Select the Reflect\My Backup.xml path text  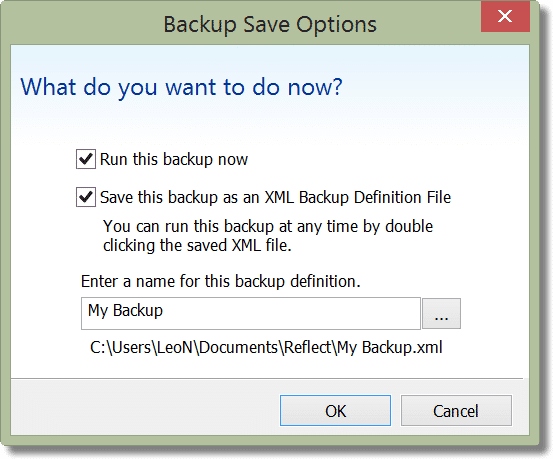363,348
